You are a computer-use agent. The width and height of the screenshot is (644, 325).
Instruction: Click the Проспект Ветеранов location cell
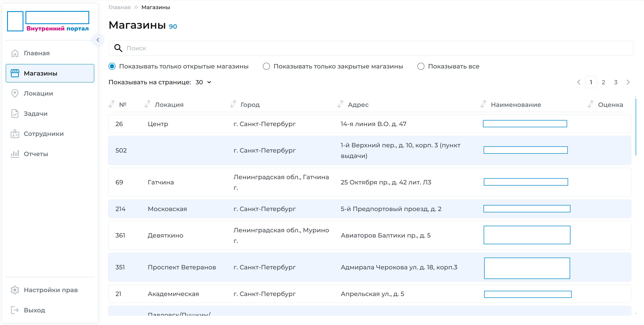tap(182, 267)
